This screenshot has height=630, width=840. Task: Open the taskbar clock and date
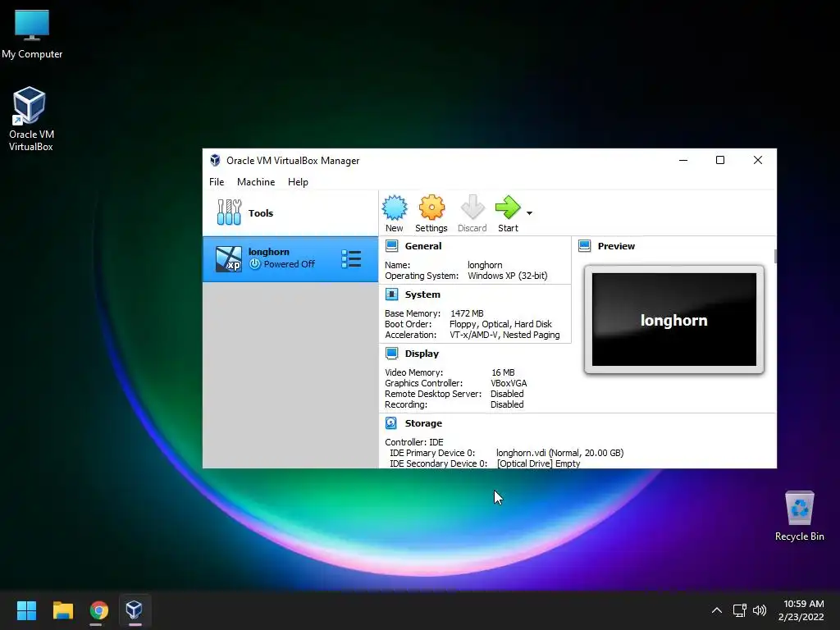pyautogui.click(x=801, y=610)
